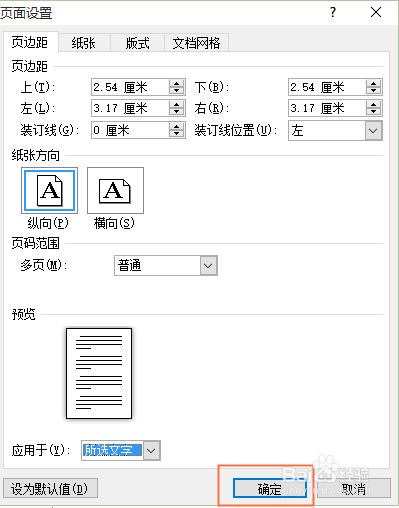
Task: Decrease the top margin 上(T) value
Action: [x=176, y=91]
